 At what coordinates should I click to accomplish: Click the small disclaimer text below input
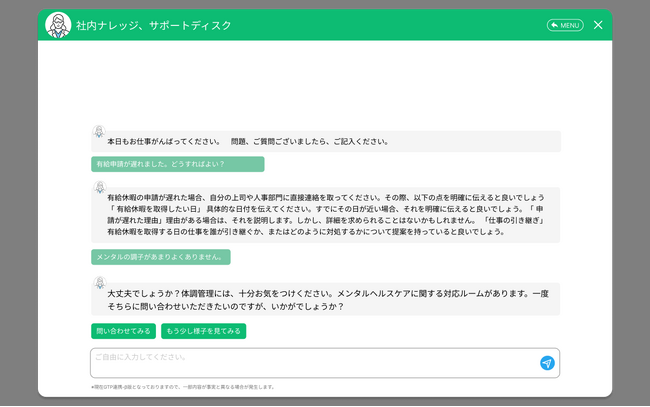coord(183,387)
